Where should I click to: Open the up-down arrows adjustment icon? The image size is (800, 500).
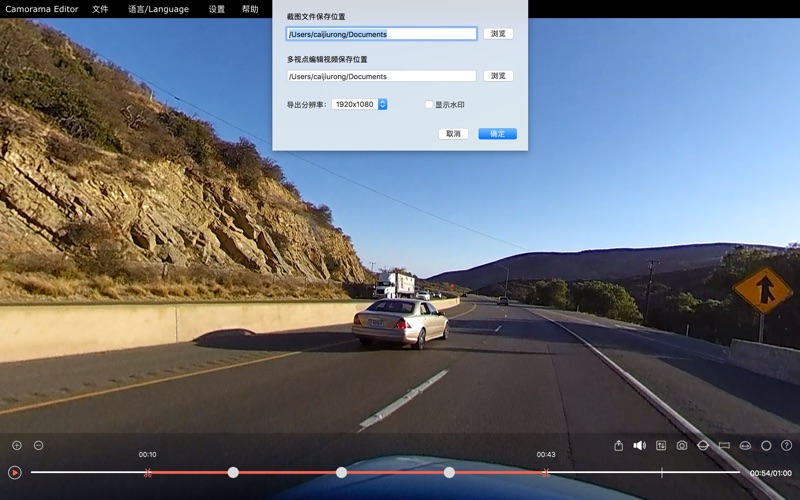(661, 445)
